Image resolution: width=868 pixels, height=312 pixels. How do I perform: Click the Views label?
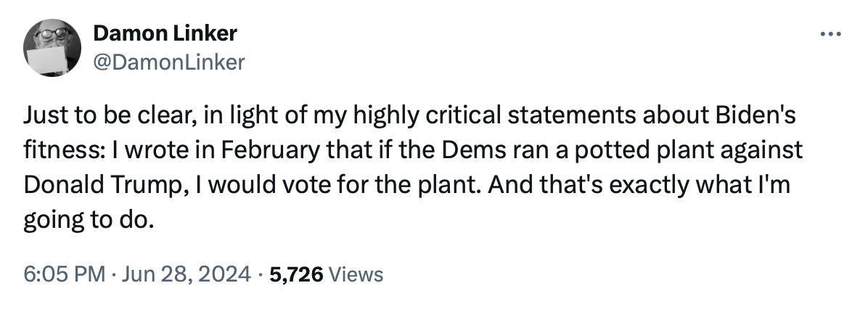[x=356, y=274]
